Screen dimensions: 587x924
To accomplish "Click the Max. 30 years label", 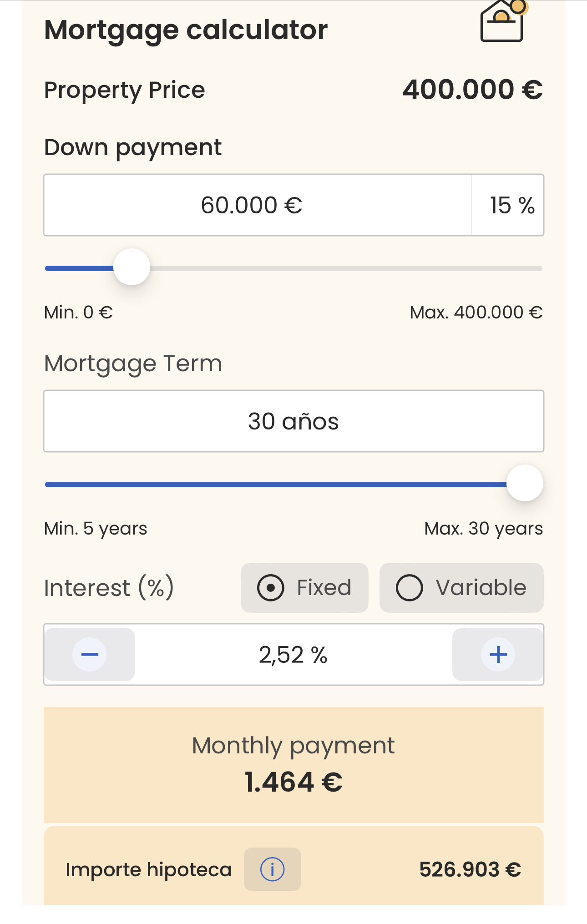I will (483, 529).
